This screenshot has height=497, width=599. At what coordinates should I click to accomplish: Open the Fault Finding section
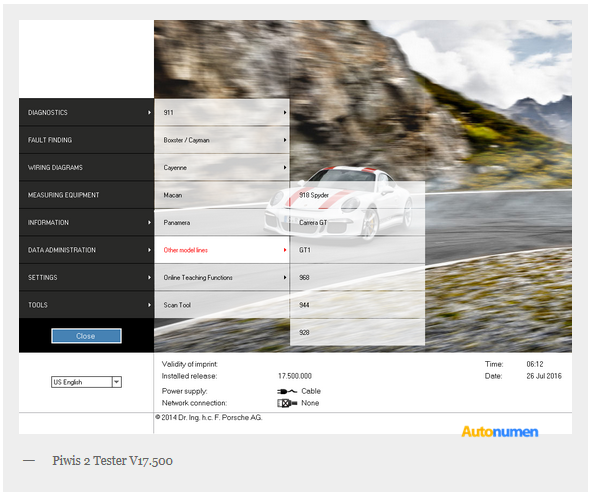point(86,140)
